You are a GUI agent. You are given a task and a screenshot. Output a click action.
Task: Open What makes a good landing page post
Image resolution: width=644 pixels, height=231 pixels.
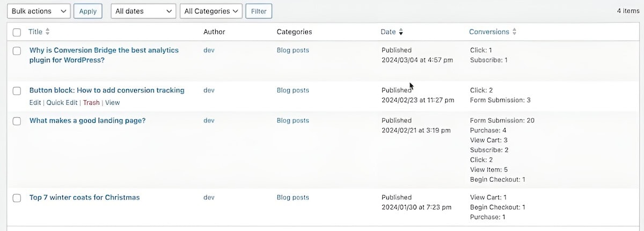(87, 121)
